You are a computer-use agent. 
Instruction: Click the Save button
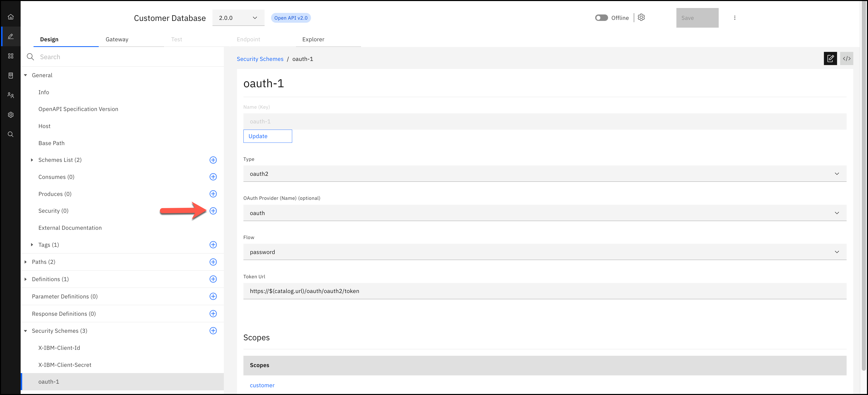coord(697,18)
